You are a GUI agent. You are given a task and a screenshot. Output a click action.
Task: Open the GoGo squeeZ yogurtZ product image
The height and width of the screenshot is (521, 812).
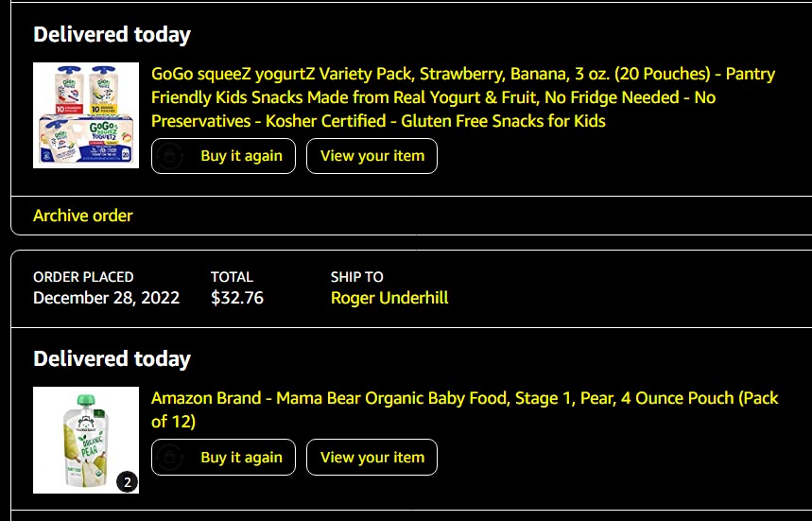[x=86, y=115]
